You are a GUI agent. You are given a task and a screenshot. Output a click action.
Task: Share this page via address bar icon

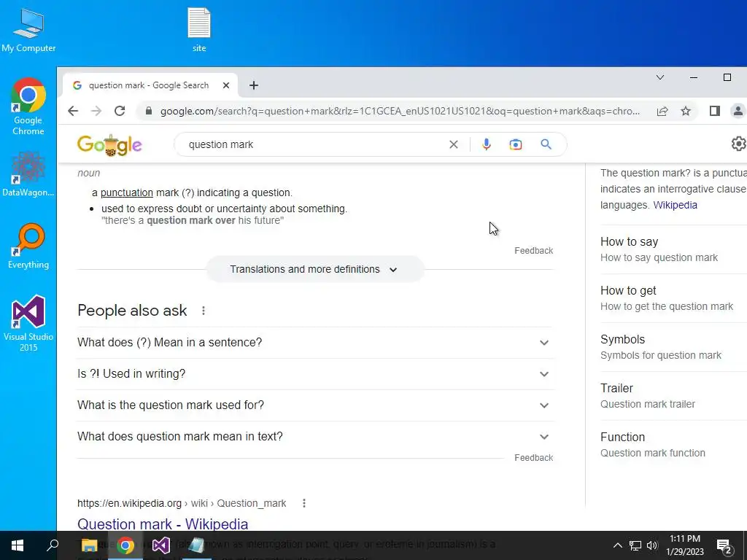[662, 111]
